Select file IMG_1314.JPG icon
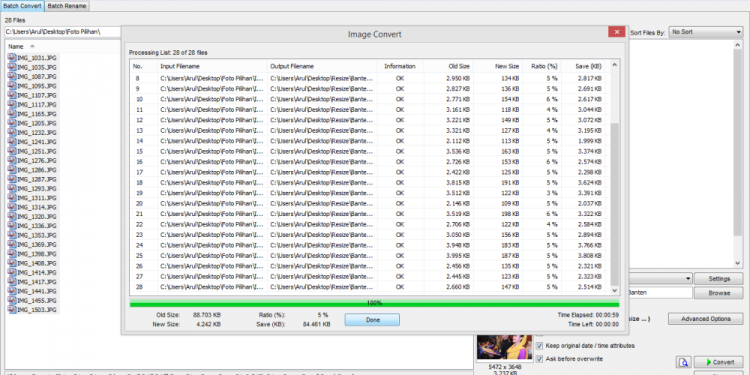This screenshot has height=375, width=750. [12, 207]
